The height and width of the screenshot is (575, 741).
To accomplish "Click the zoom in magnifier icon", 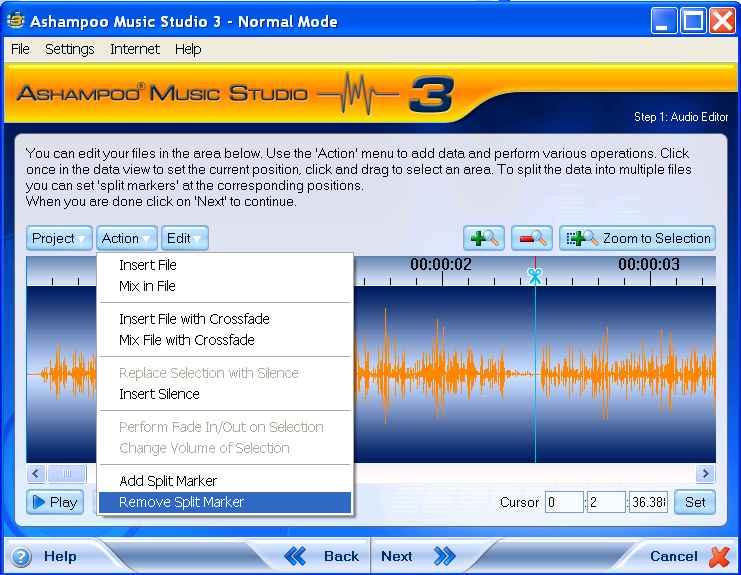I will point(484,238).
